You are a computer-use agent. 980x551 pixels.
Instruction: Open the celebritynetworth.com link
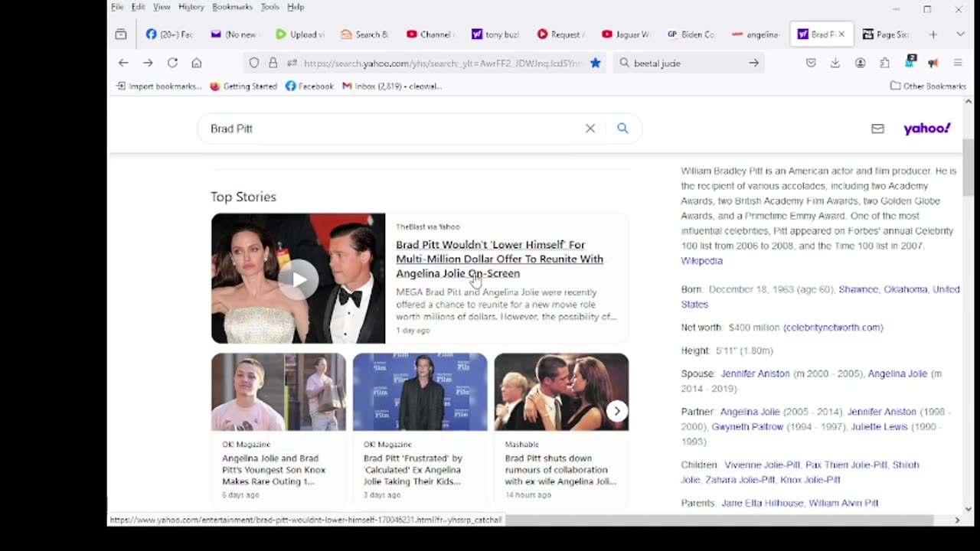click(x=833, y=328)
